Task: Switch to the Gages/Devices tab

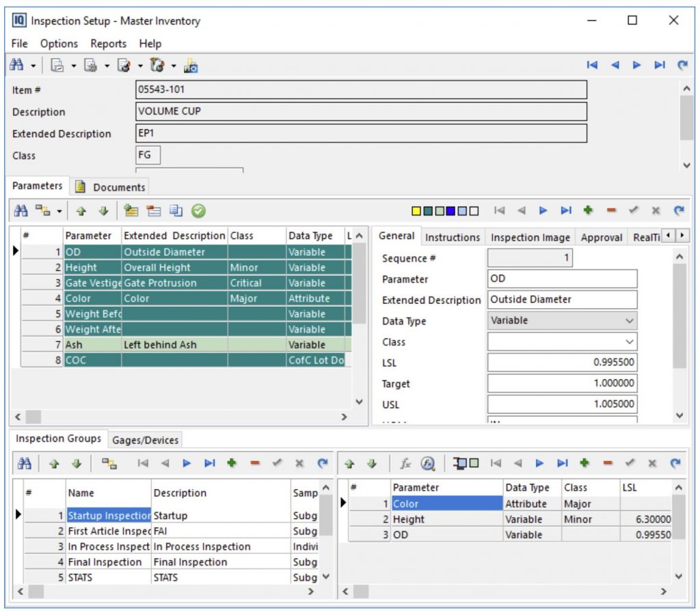Action: point(145,441)
